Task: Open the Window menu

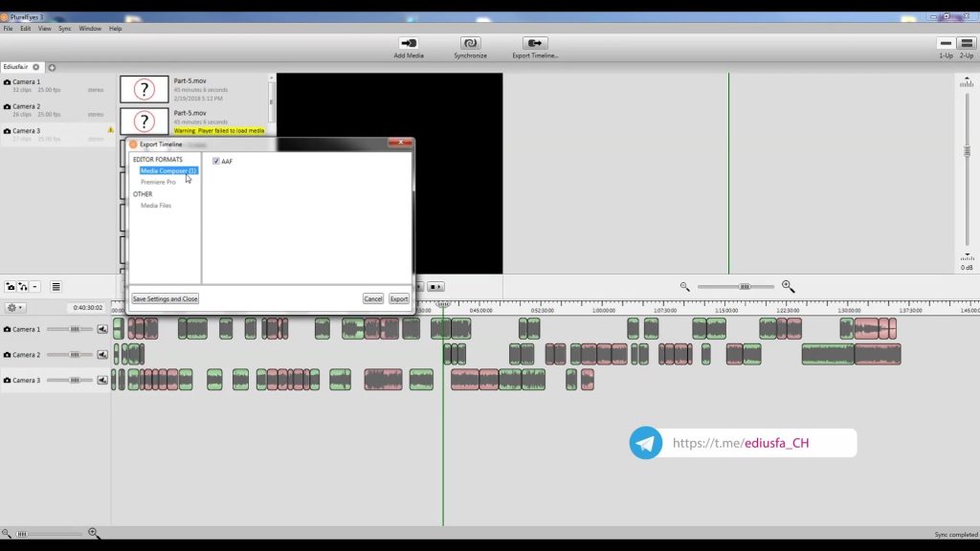Action: [90, 29]
